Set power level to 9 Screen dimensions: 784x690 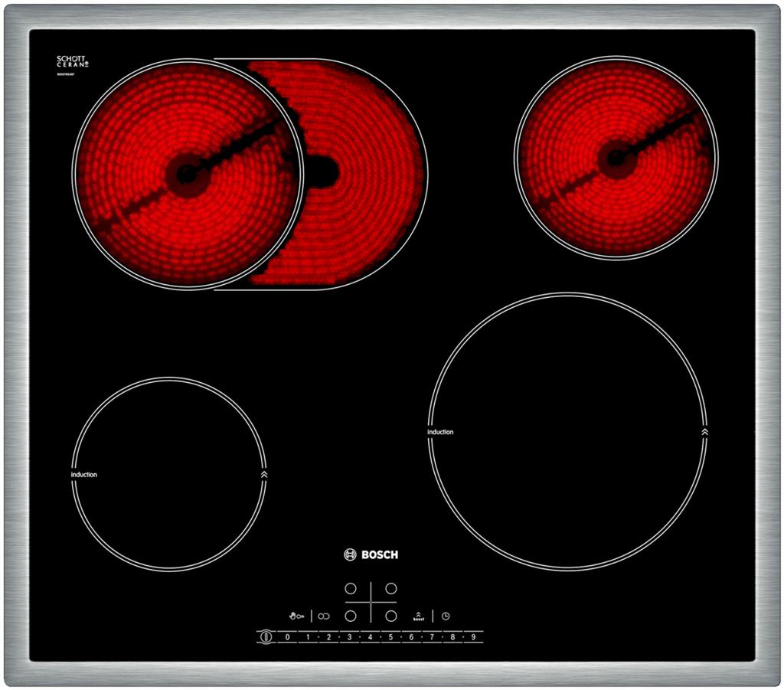click(x=473, y=636)
